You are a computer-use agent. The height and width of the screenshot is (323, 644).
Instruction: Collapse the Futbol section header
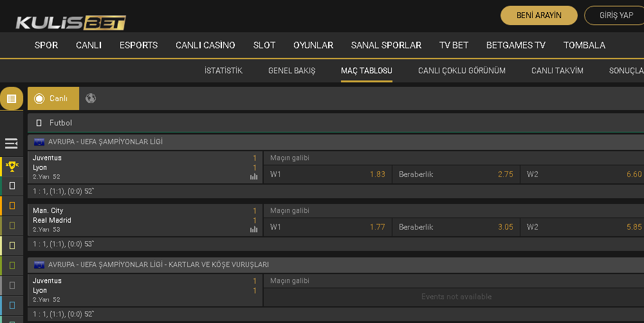tap(336, 123)
